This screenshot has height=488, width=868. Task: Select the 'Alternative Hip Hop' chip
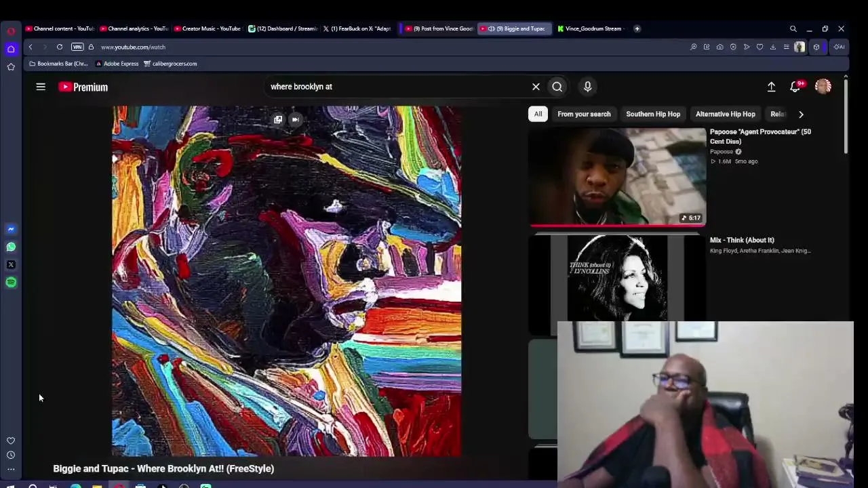click(x=725, y=114)
